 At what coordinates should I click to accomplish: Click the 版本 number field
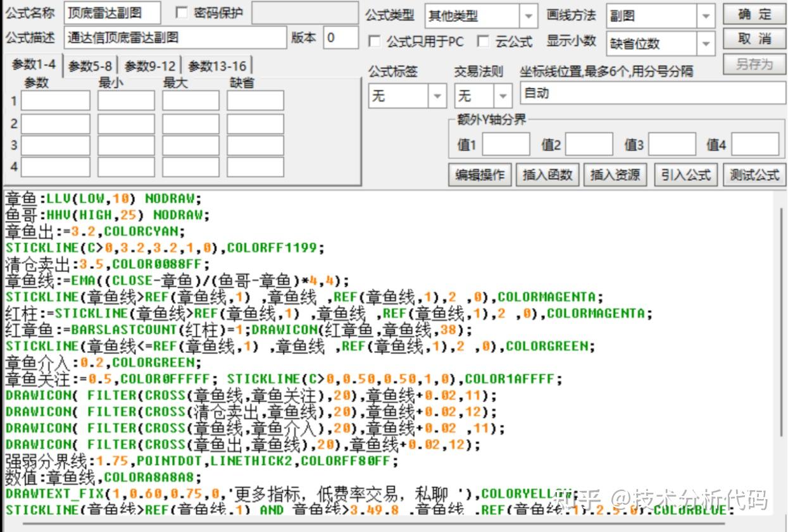tap(341, 37)
